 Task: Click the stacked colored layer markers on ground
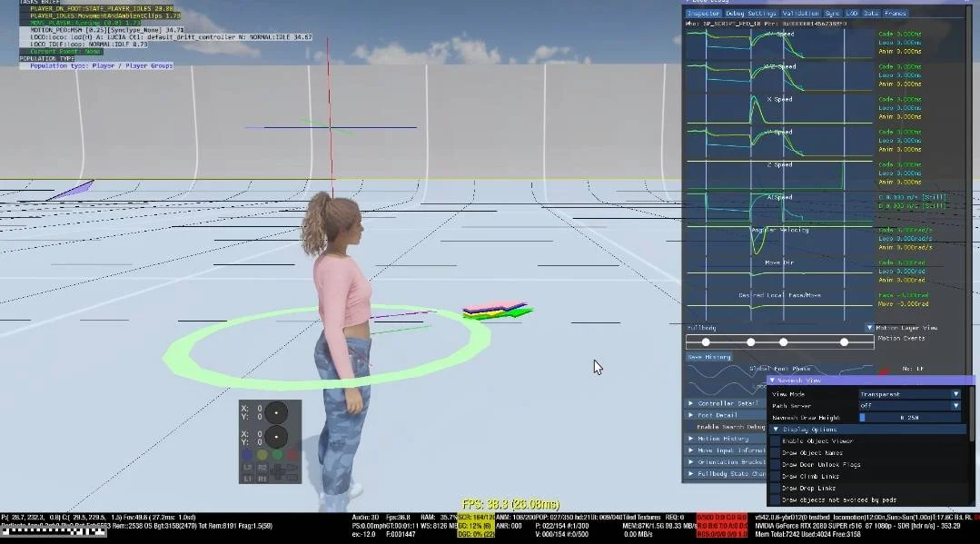pos(498,310)
